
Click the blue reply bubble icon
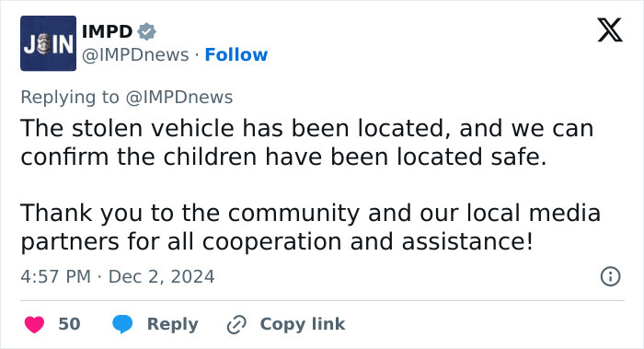[122, 324]
